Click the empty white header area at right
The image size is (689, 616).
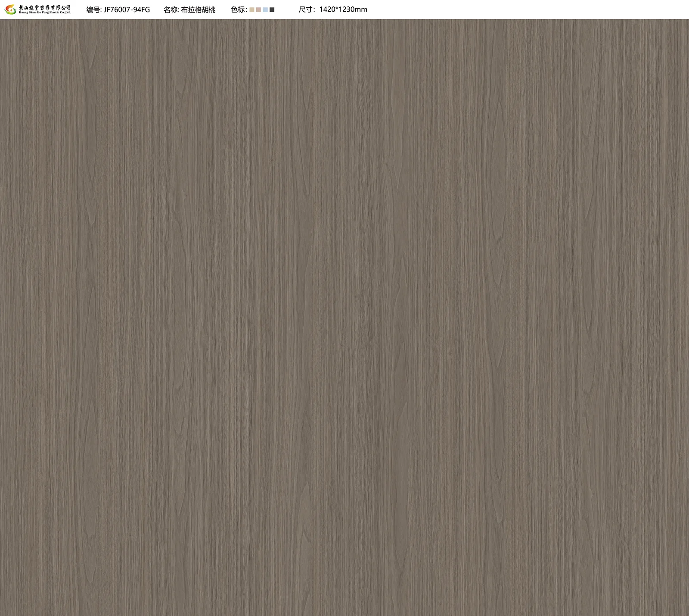click(538, 9)
